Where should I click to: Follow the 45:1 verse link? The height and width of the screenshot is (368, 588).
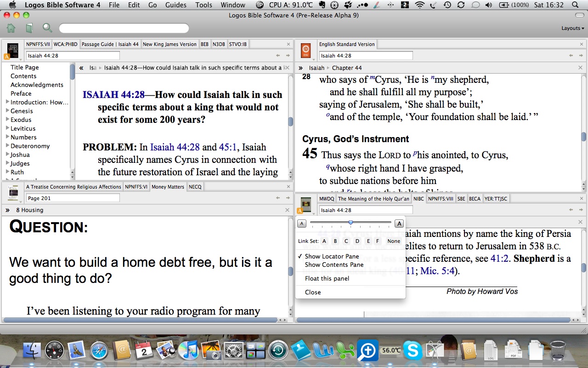click(x=228, y=147)
